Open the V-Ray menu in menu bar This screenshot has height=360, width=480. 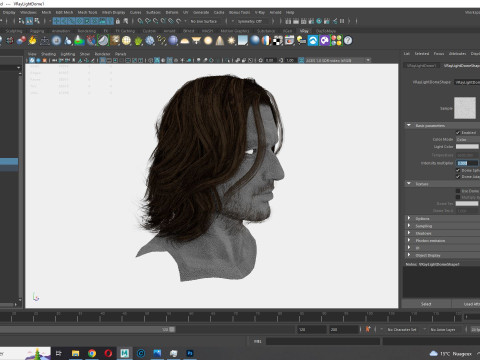pyautogui.click(x=260, y=12)
